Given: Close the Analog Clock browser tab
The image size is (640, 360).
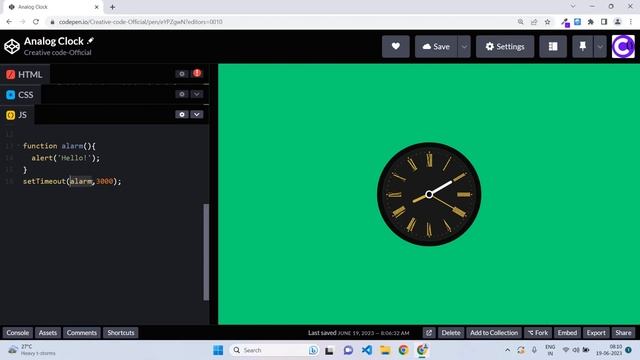Looking at the screenshot, I should [97, 7].
